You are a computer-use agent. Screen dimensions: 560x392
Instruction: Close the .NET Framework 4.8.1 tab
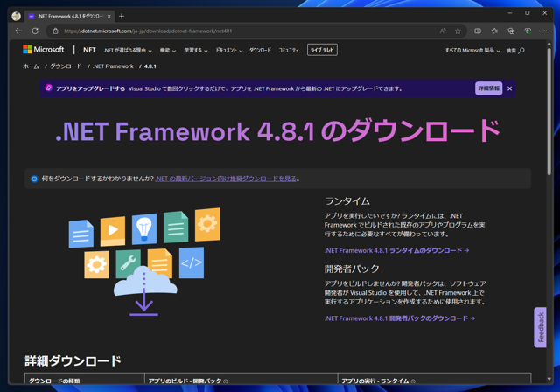click(108, 16)
